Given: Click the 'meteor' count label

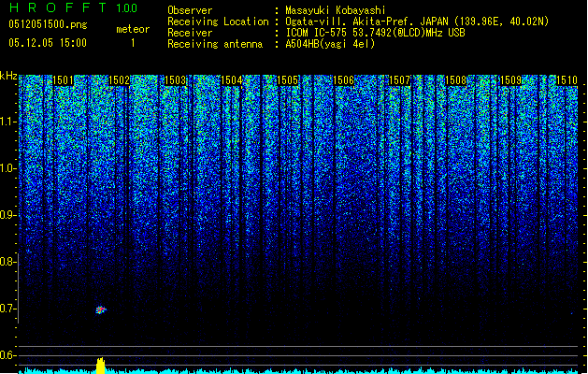Looking at the screenshot, I should [x=133, y=29].
